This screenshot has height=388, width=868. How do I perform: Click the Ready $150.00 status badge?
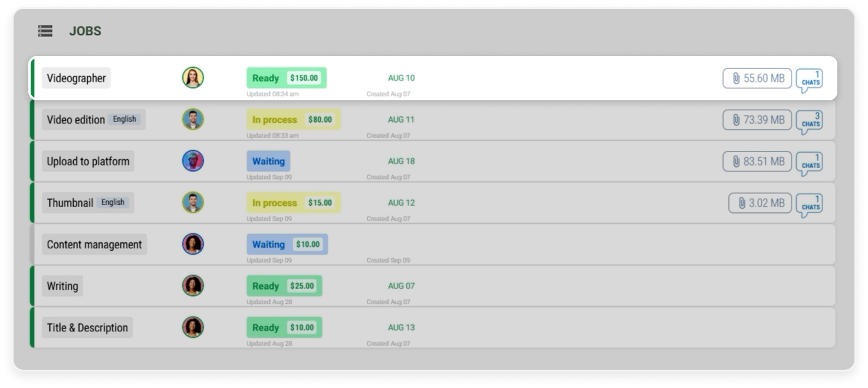[x=286, y=78]
